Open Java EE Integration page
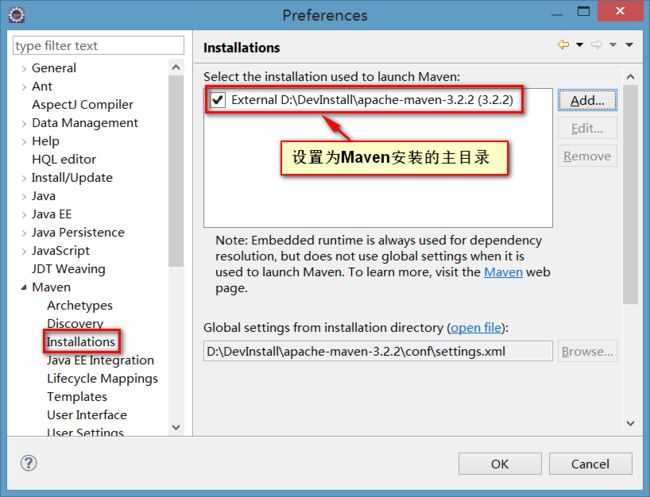The height and width of the screenshot is (497, 650). click(x=100, y=360)
